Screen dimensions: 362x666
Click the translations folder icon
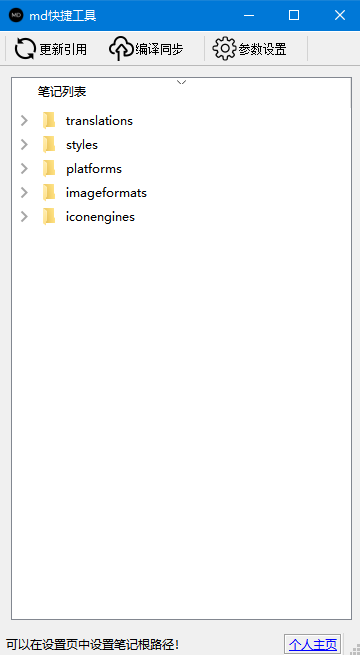coord(49,121)
